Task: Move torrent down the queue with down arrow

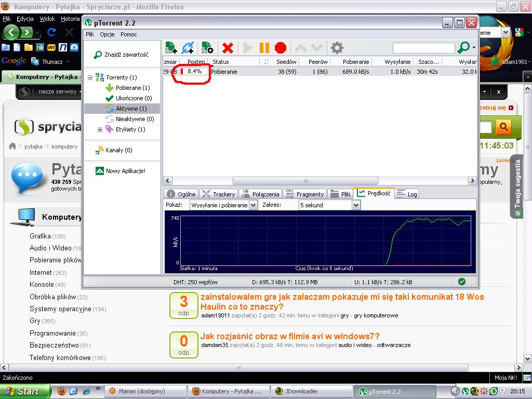Action: pyautogui.click(x=316, y=48)
